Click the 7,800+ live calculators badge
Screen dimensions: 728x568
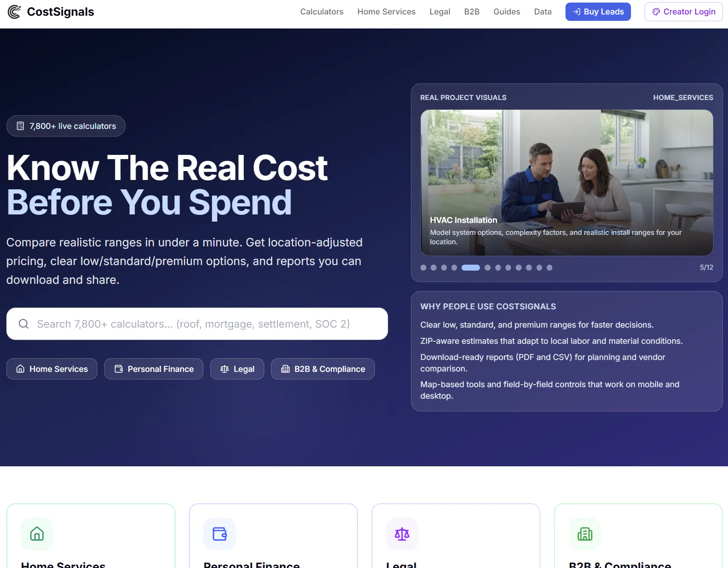pyautogui.click(x=66, y=126)
